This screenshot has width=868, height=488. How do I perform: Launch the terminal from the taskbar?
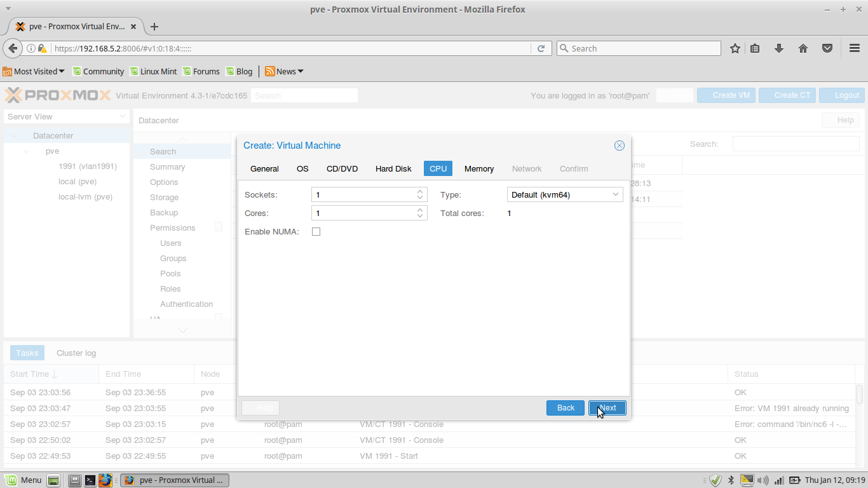pyautogui.click(x=90, y=480)
